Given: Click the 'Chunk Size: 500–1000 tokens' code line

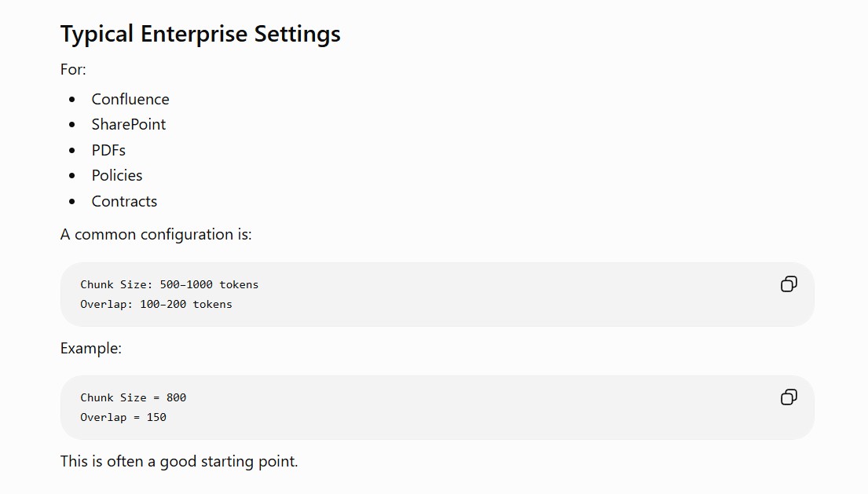Looking at the screenshot, I should (170, 284).
